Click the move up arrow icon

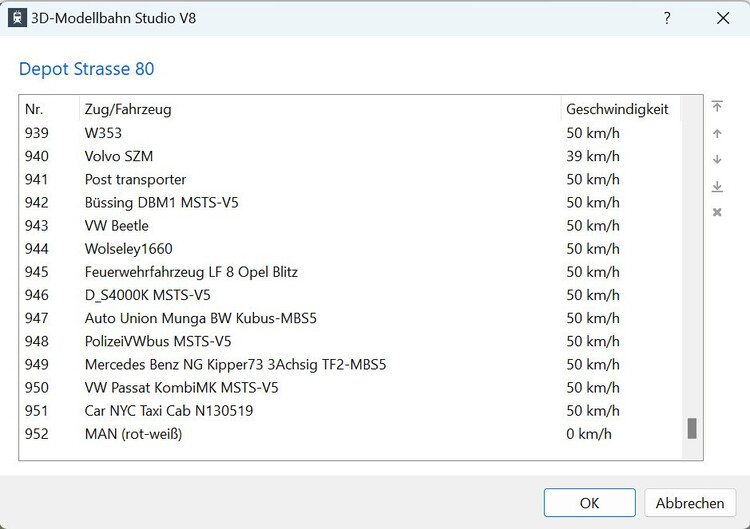click(717, 134)
